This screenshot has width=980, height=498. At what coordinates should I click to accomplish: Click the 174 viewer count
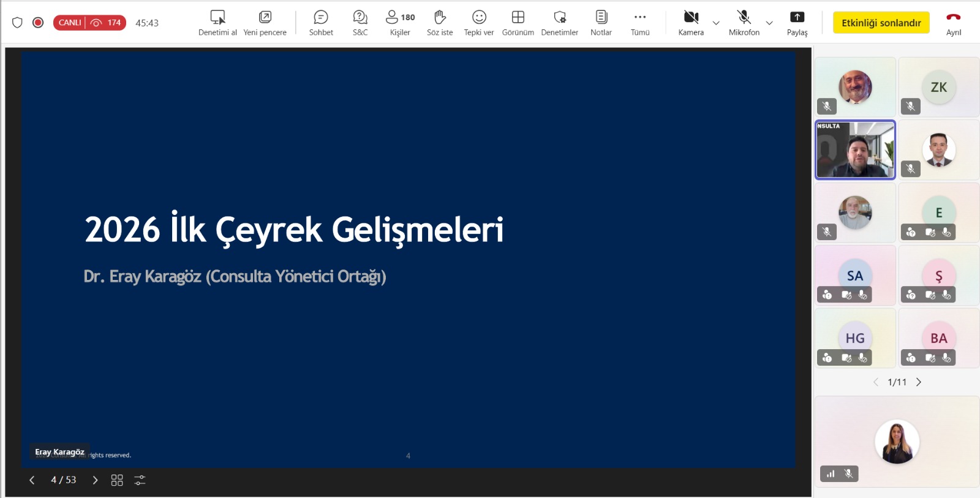click(107, 23)
